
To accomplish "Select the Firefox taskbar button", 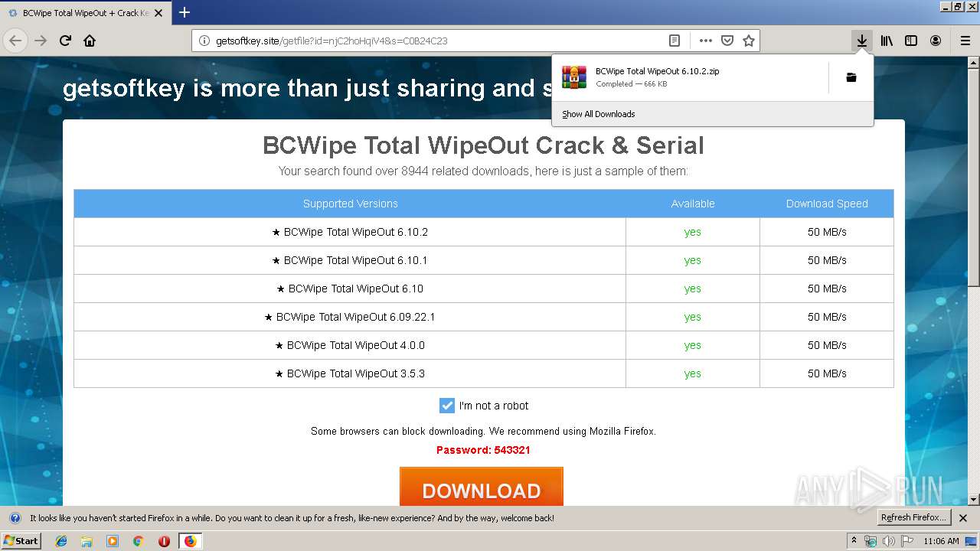I will click(x=190, y=541).
